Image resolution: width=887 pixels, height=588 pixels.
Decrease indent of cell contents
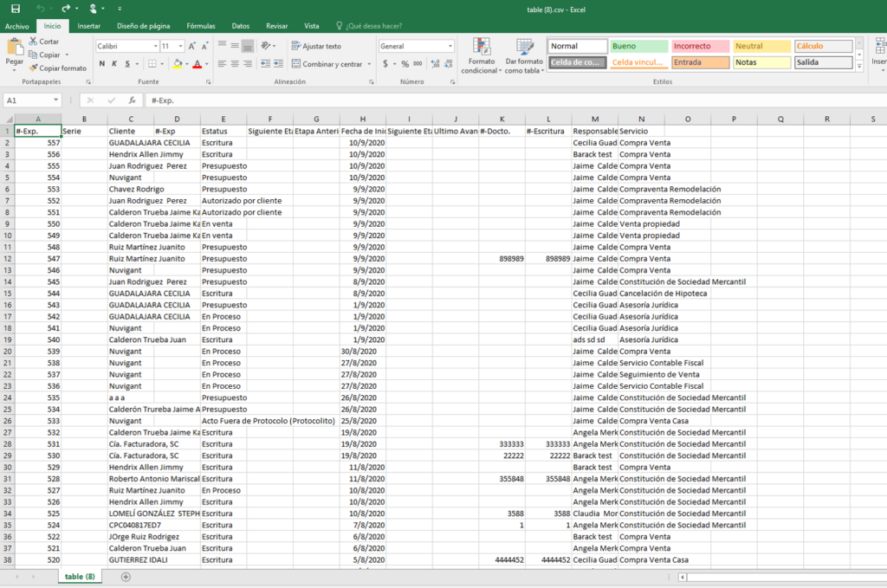click(265, 64)
